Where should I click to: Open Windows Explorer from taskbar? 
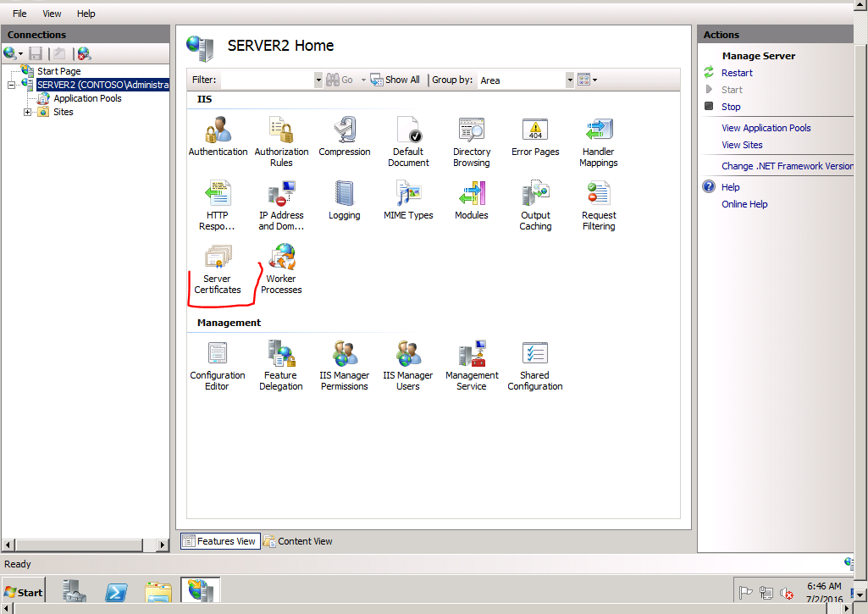[x=158, y=592]
